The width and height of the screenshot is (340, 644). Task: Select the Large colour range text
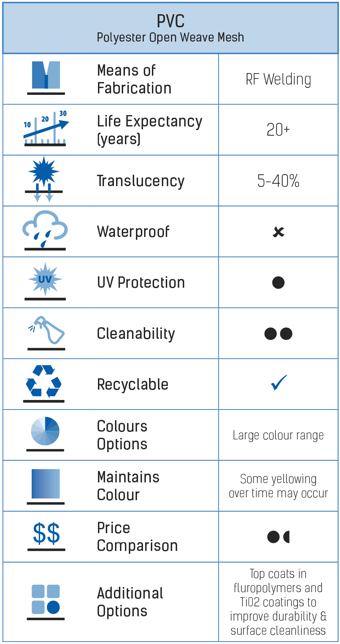click(278, 435)
